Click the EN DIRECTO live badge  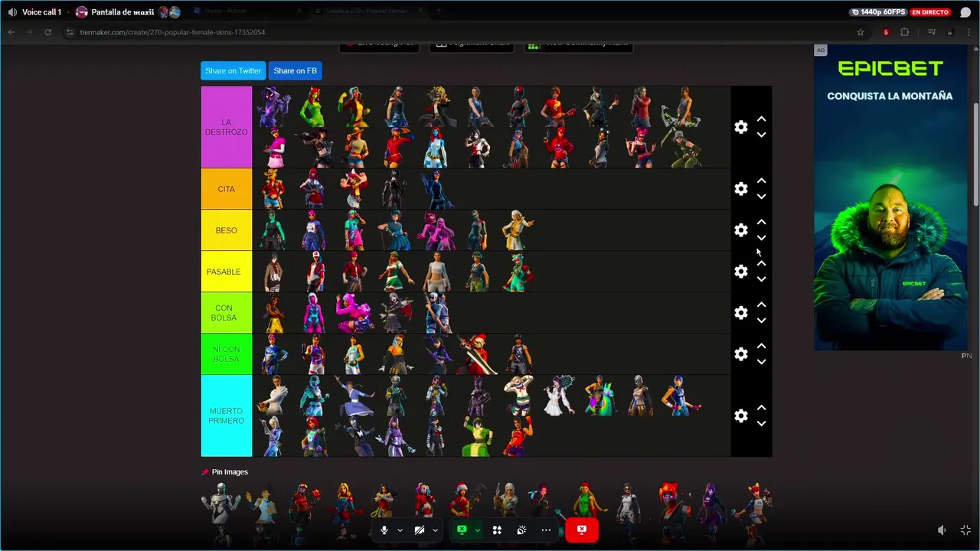click(x=930, y=12)
